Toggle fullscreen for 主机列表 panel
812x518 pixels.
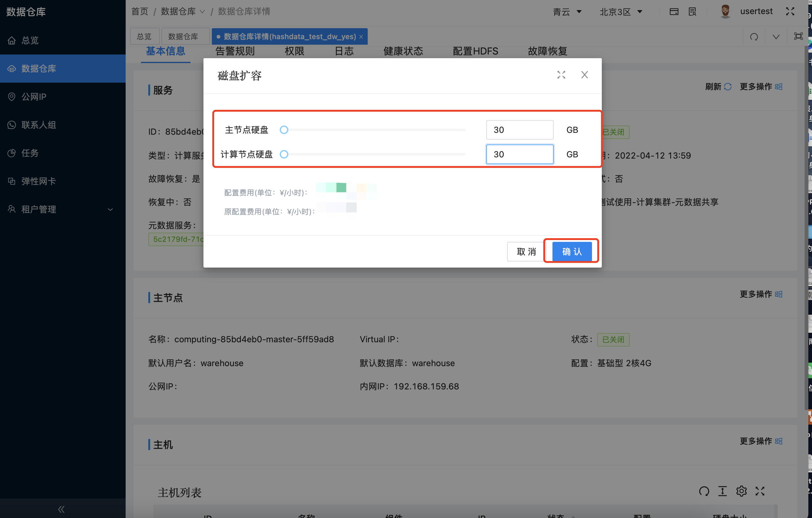click(760, 491)
